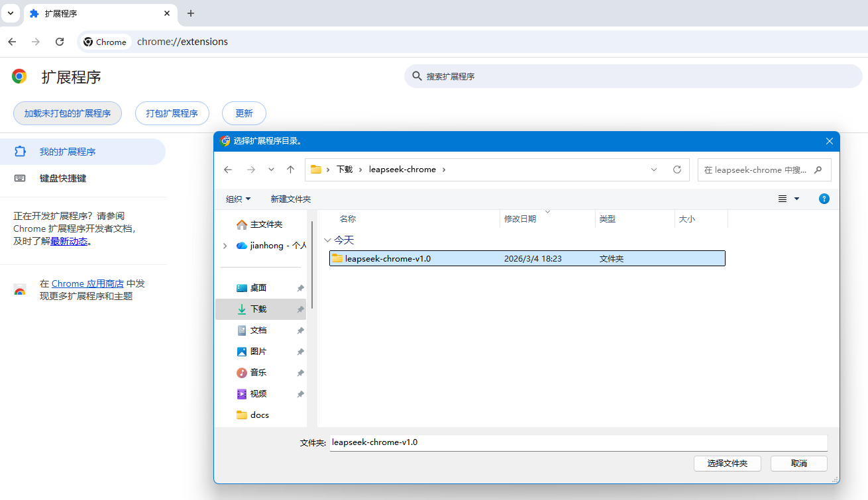Open recent locations dropdown arrow
Viewport: 868px width, 500px height.
click(x=271, y=170)
